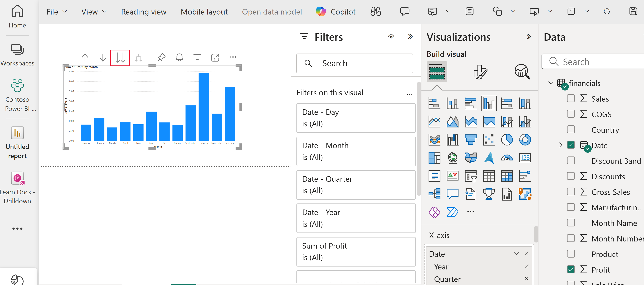Select the scatter chart visualization
644x285 pixels.
coord(488,140)
